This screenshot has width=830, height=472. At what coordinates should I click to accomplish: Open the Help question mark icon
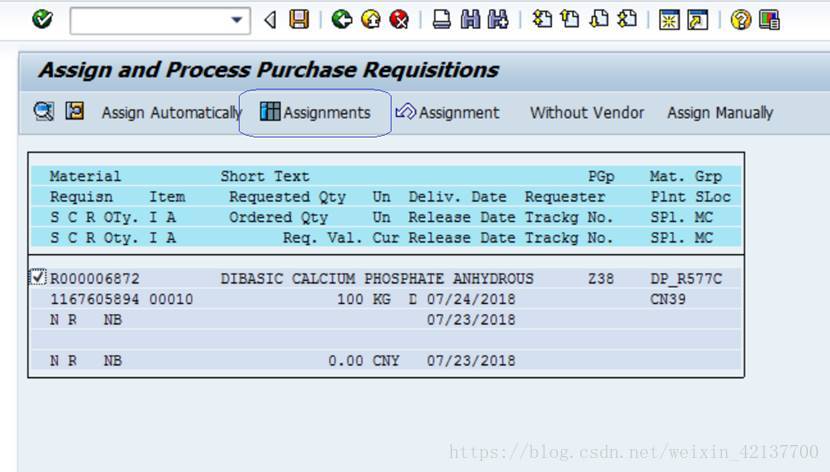741,20
